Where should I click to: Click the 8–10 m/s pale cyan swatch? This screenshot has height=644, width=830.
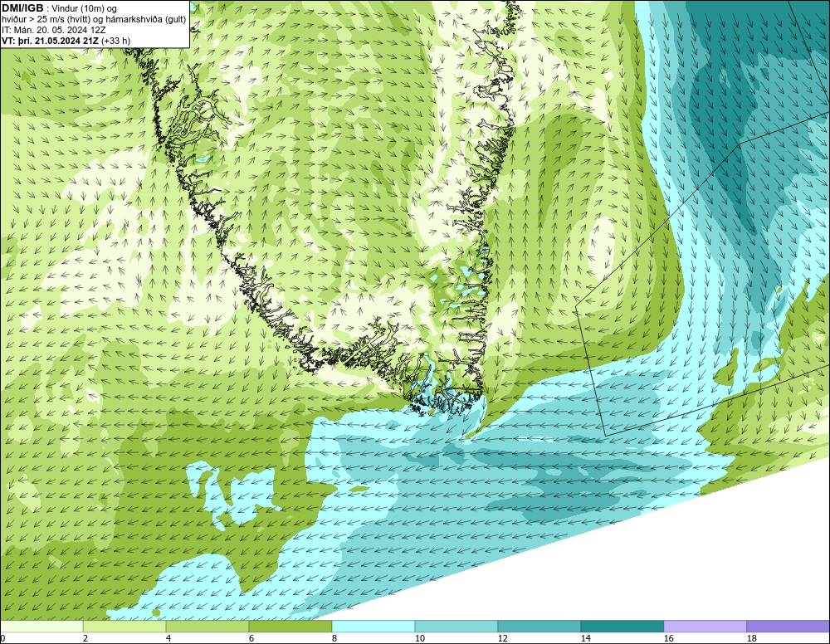(373, 627)
